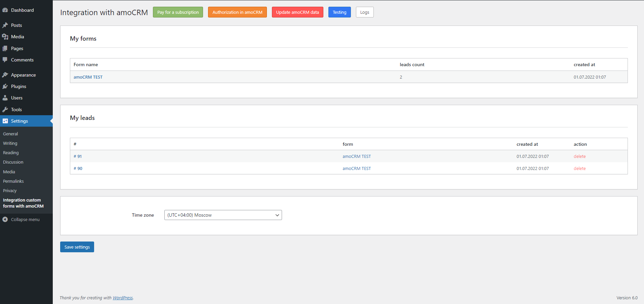Image resolution: width=644 pixels, height=304 pixels.
Task: Click the Plugins plug icon
Action: click(5, 86)
